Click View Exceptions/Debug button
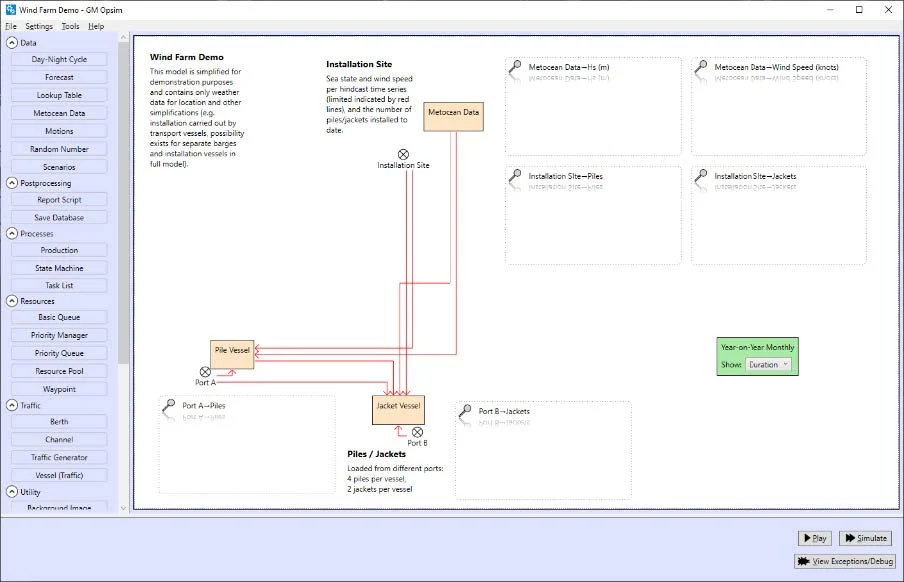Screen dimensions: 904x582 845,562
